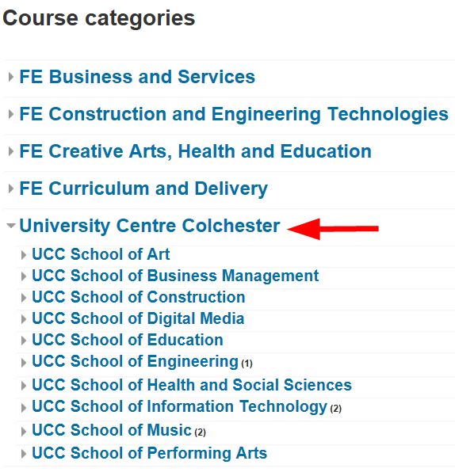
Task: Open UCC School of Business Management
Action: pos(175,276)
